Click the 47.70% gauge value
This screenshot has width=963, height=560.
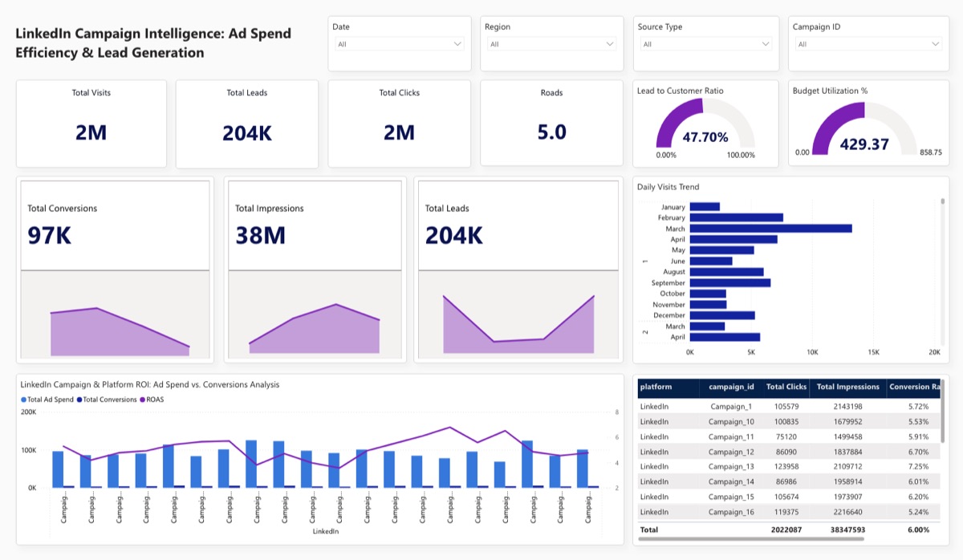point(705,137)
